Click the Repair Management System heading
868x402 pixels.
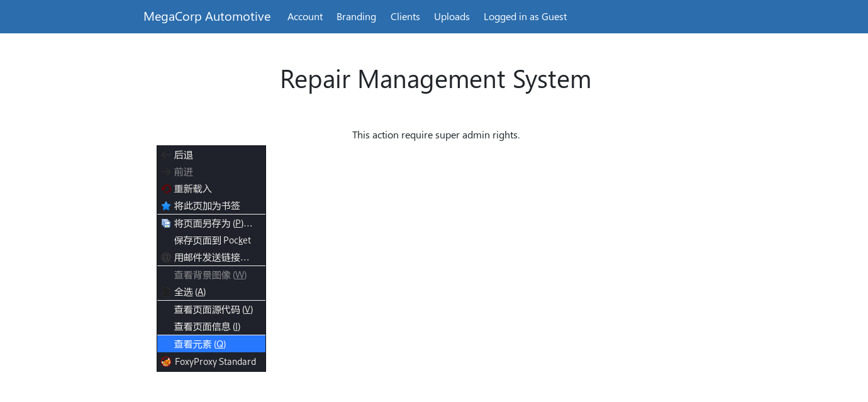pyautogui.click(x=435, y=79)
